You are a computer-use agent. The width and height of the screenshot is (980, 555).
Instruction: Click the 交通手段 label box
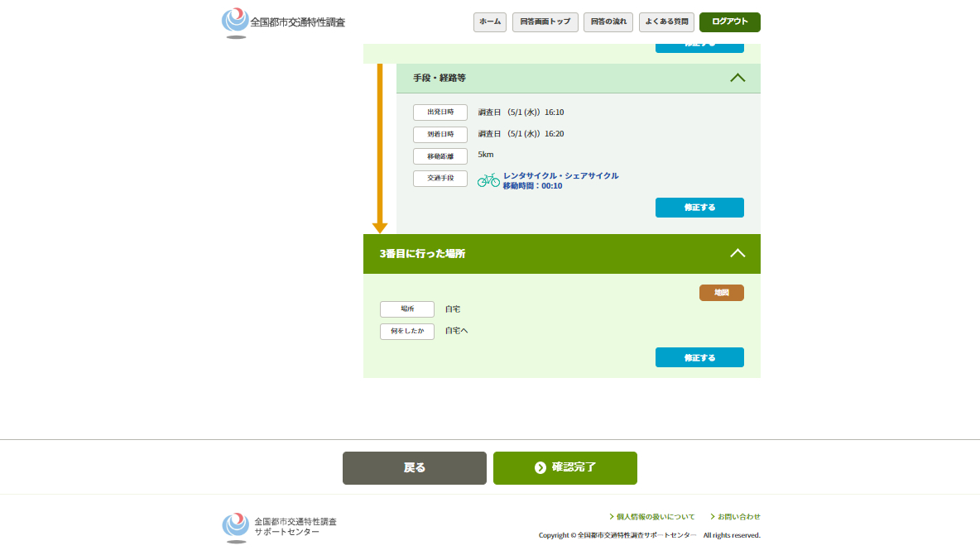[440, 178]
